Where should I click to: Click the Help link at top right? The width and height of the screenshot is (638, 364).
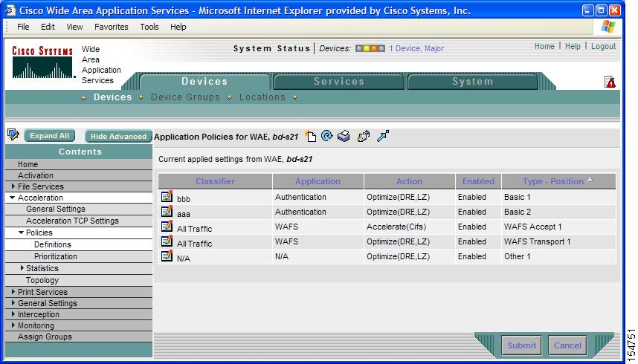(573, 46)
